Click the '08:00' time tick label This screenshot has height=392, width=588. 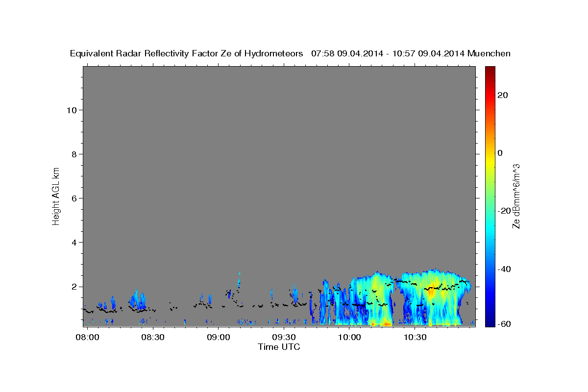click(x=89, y=337)
